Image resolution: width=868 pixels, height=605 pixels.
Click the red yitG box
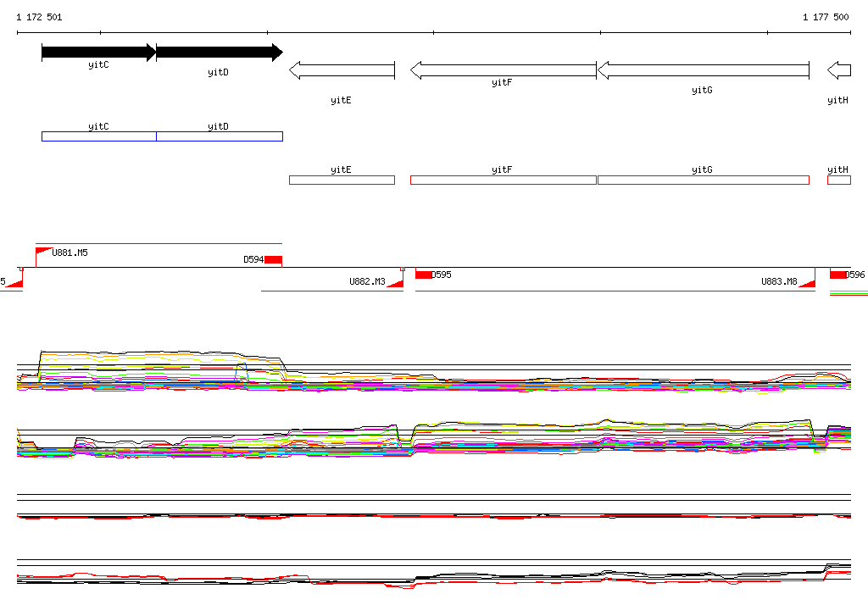[704, 180]
